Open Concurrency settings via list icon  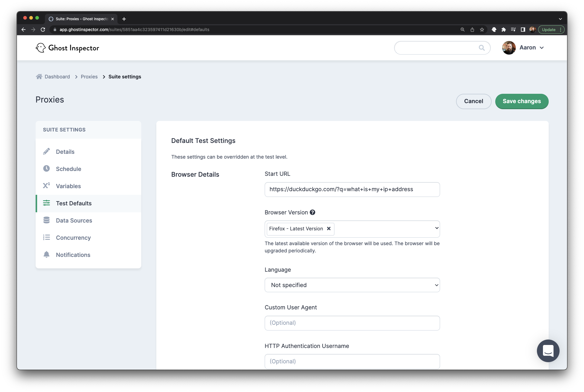[47, 237]
